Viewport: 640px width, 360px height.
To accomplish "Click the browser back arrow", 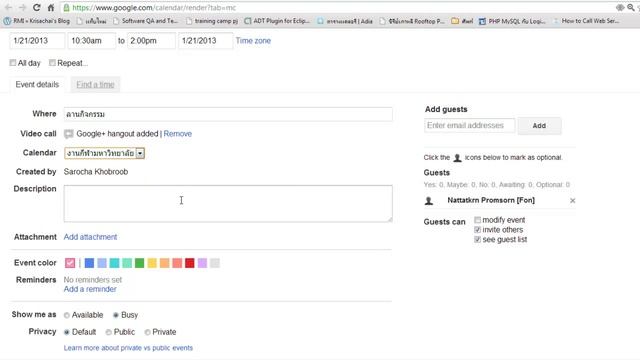I will (8, 7).
